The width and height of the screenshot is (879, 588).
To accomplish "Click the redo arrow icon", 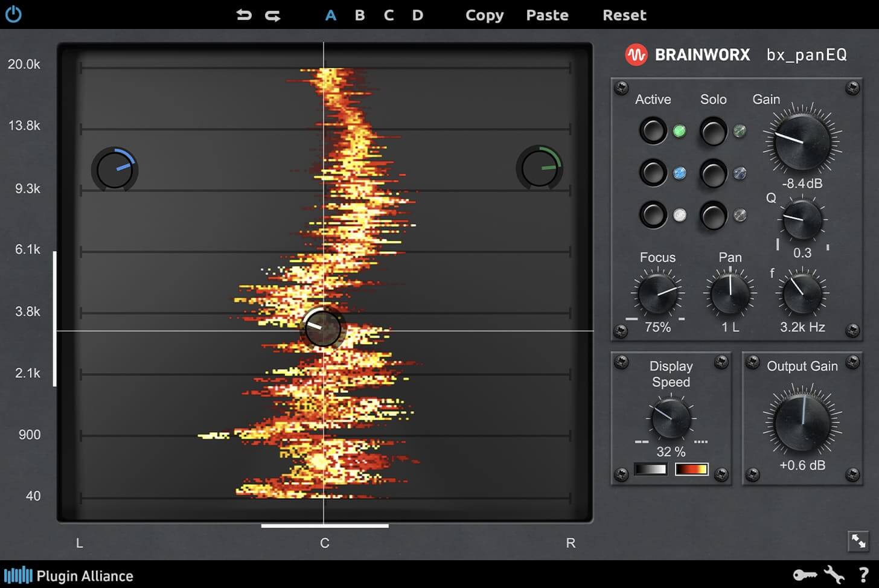I will [271, 15].
